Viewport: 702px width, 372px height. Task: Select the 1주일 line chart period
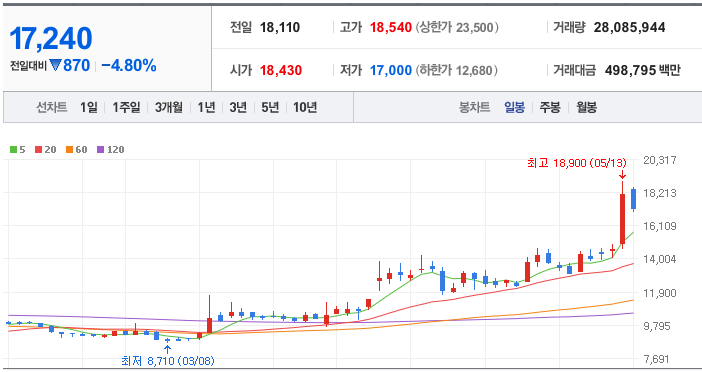[x=126, y=107]
